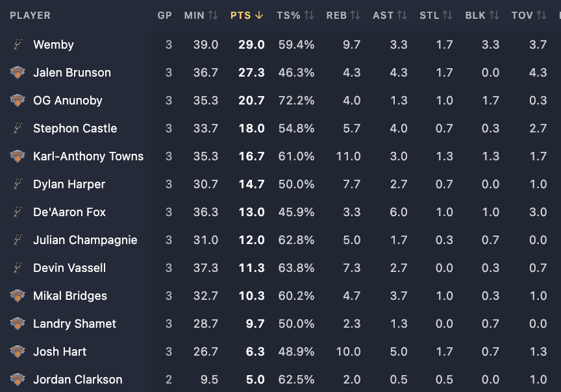This screenshot has width=561, height=392.
Task: Sort the table by TOV header
Action: [529, 16]
